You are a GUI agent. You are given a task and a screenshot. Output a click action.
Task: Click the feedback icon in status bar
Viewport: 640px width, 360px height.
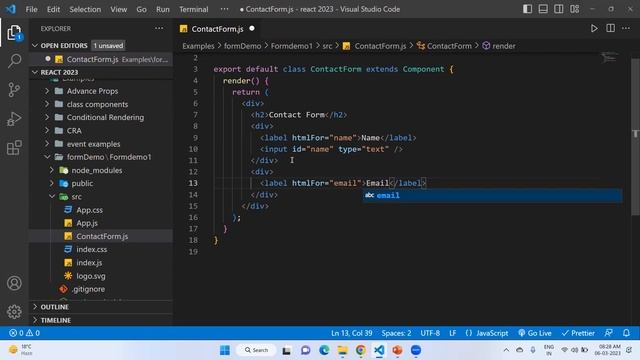(608, 333)
